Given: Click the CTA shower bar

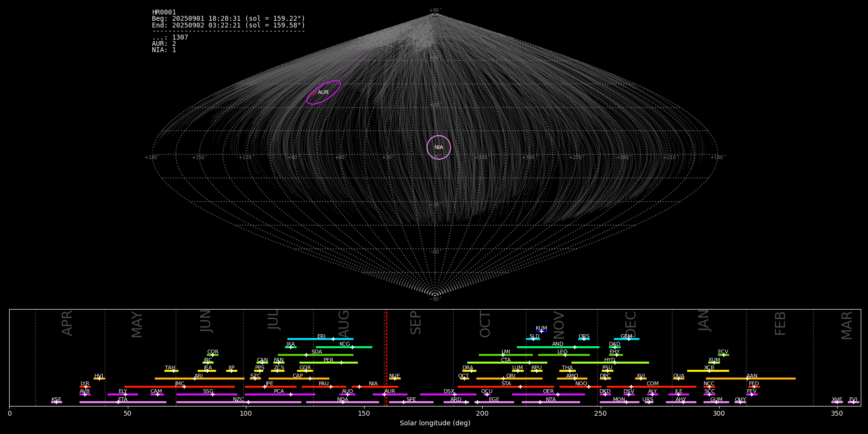Looking at the screenshot, I should (507, 363).
